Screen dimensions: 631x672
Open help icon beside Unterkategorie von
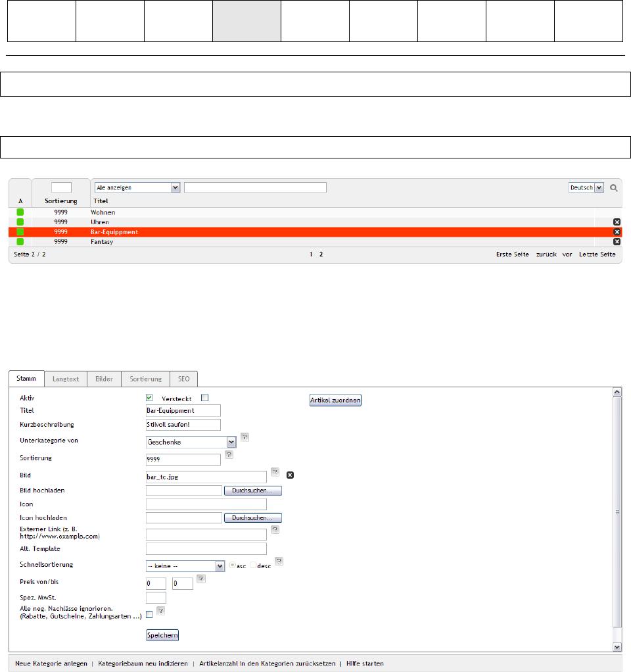coord(245,437)
